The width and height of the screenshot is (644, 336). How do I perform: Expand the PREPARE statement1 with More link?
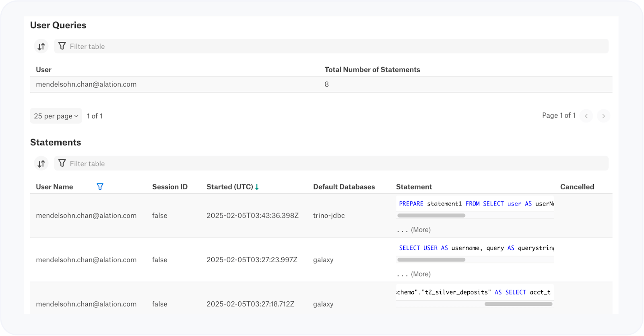(x=420, y=230)
